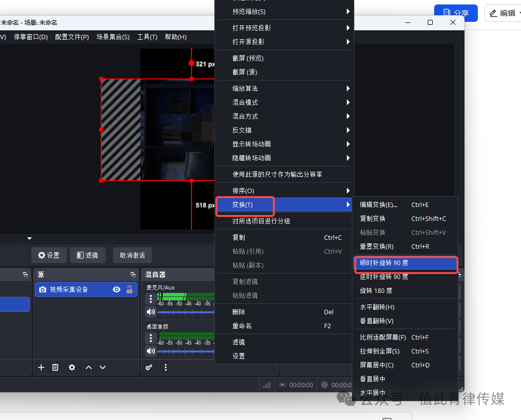Move source up with the up-arrow icon
The width and height of the screenshot is (521, 420).
click(x=88, y=367)
